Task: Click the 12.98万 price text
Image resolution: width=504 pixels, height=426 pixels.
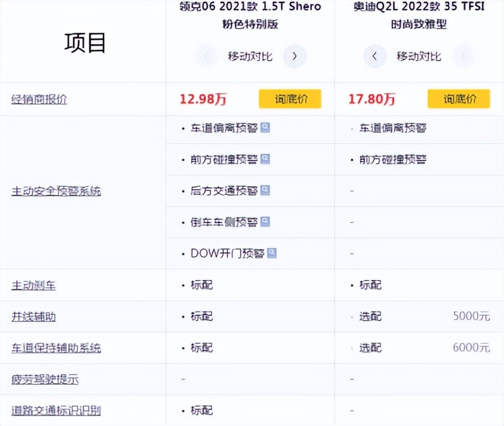Action: tap(203, 99)
